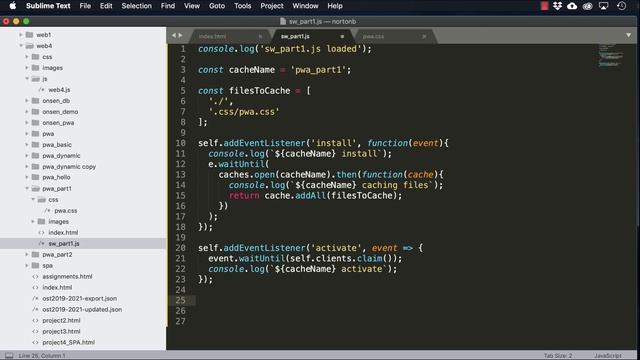This screenshot has width=640, height=360.
Task: Open the Sublime Text application menu
Action: pos(48,6)
